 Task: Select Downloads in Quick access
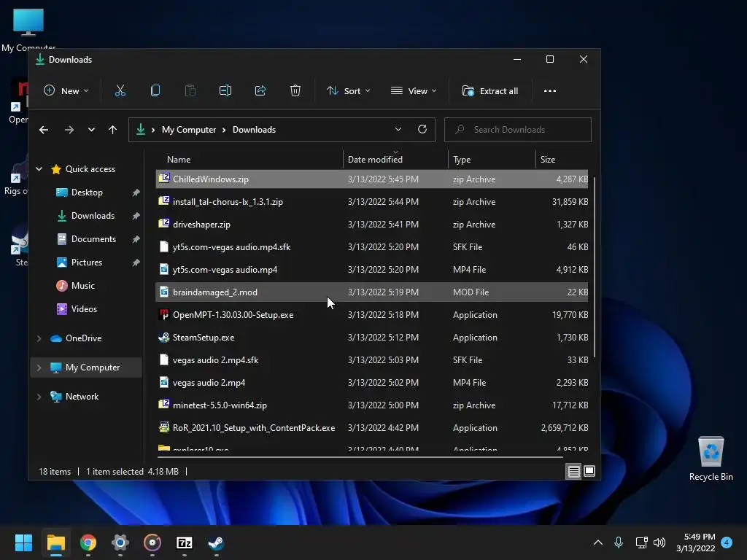click(93, 216)
